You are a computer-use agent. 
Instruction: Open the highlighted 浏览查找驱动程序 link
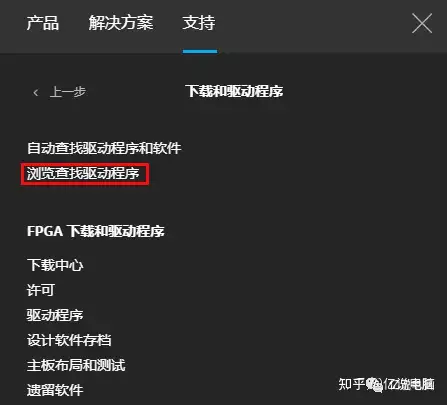83,173
